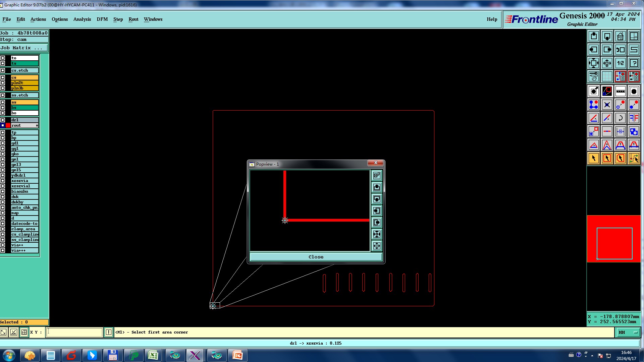Screen dimensions: 644x362
Task: Toggle the drl layer checkbox
Action: point(3,120)
